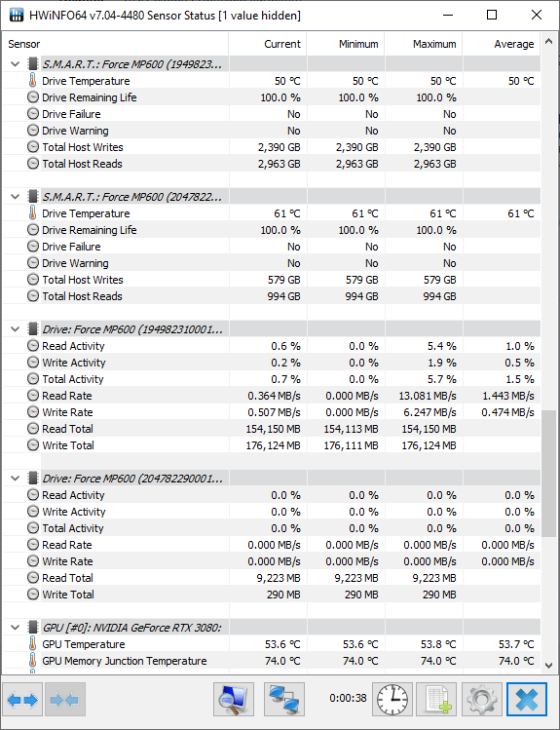Start logging with the sheet plus icon
The width and height of the screenshot is (560, 730).
click(x=436, y=699)
